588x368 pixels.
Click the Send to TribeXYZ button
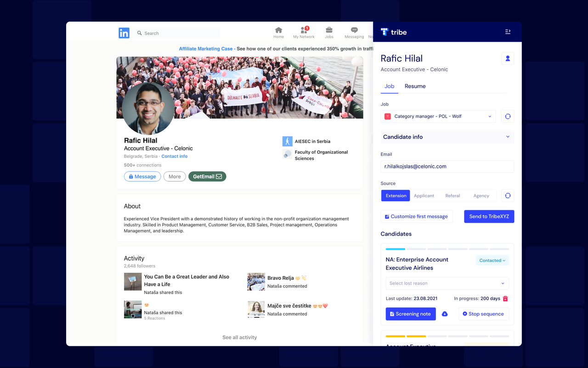[489, 217]
